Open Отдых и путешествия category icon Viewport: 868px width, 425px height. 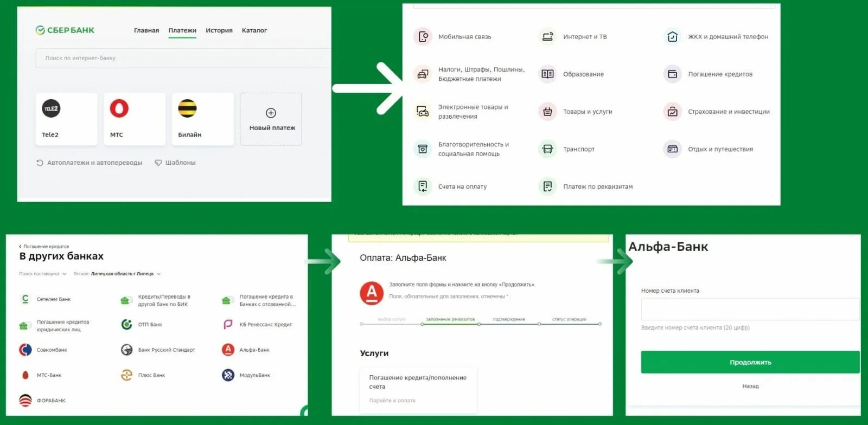(x=672, y=149)
